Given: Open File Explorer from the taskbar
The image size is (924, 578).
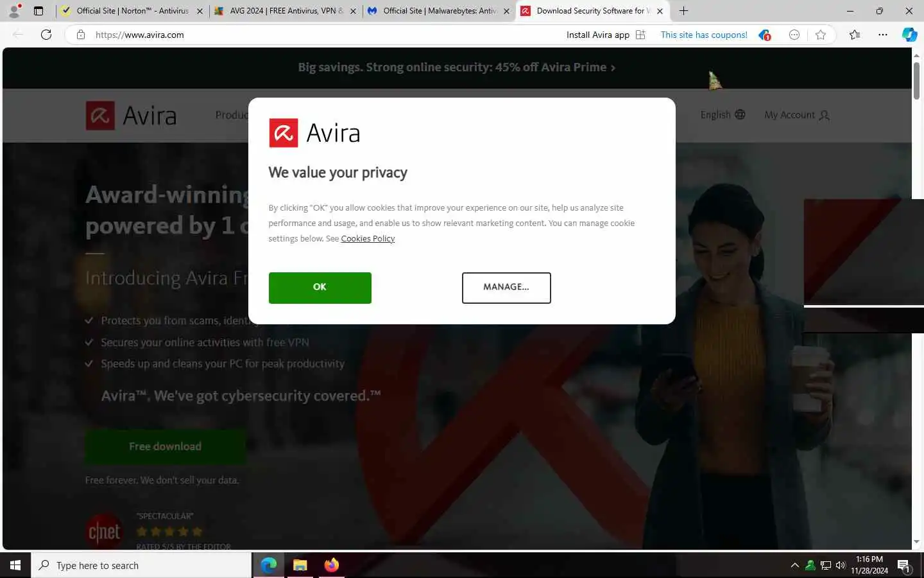Looking at the screenshot, I should tap(300, 565).
